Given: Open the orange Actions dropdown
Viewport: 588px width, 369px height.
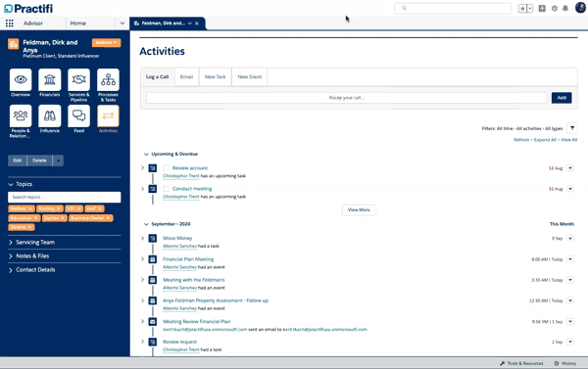Looking at the screenshot, I should point(106,43).
